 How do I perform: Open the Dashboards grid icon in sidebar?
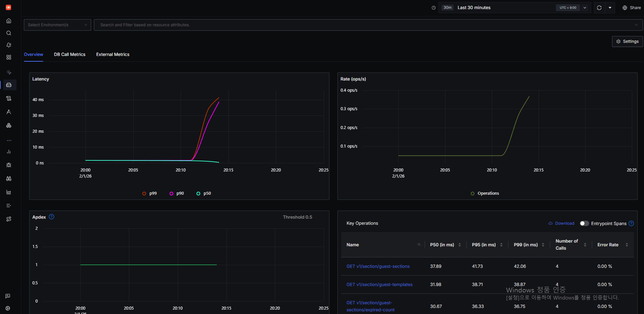[x=9, y=57]
